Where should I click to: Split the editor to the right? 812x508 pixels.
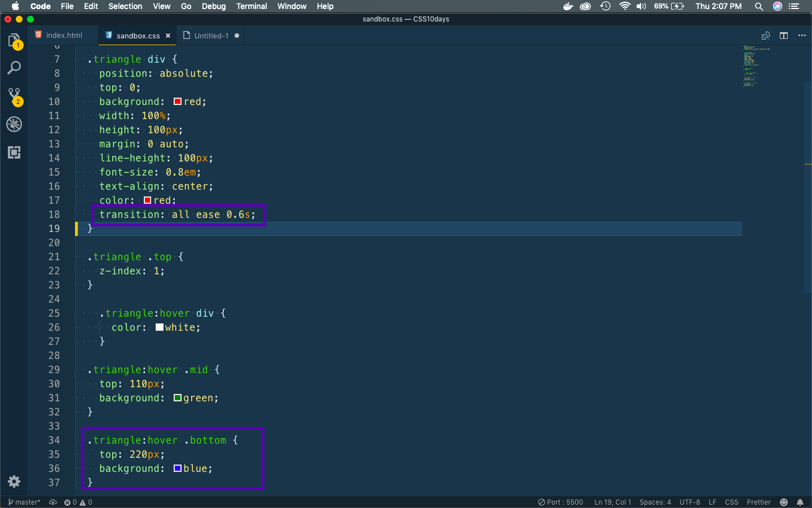coord(784,36)
